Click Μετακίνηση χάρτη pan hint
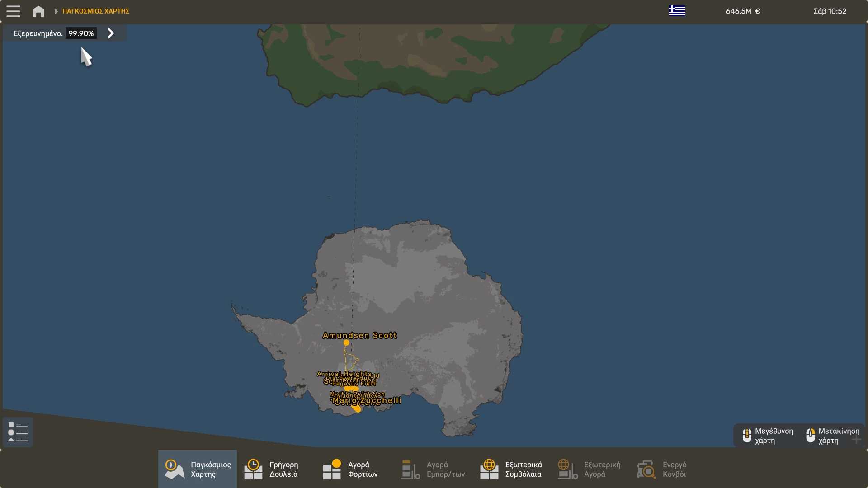This screenshot has width=868, height=488. point(833,436)
